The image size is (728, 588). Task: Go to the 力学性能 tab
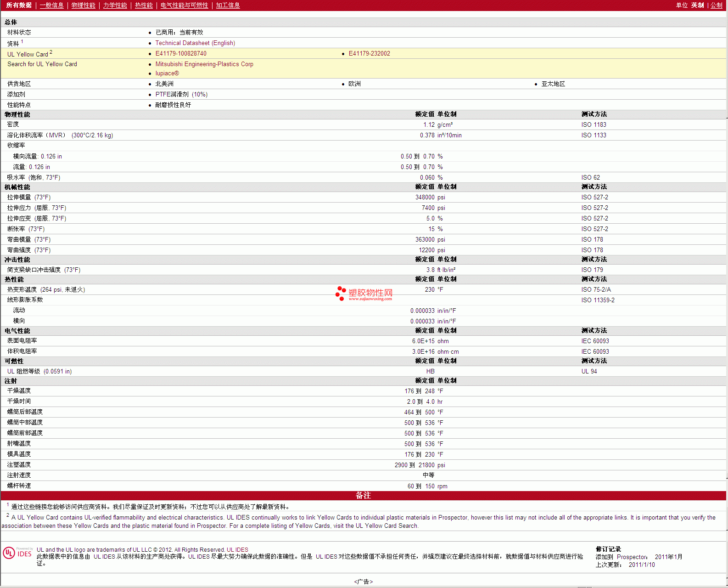tap(115, 6)
